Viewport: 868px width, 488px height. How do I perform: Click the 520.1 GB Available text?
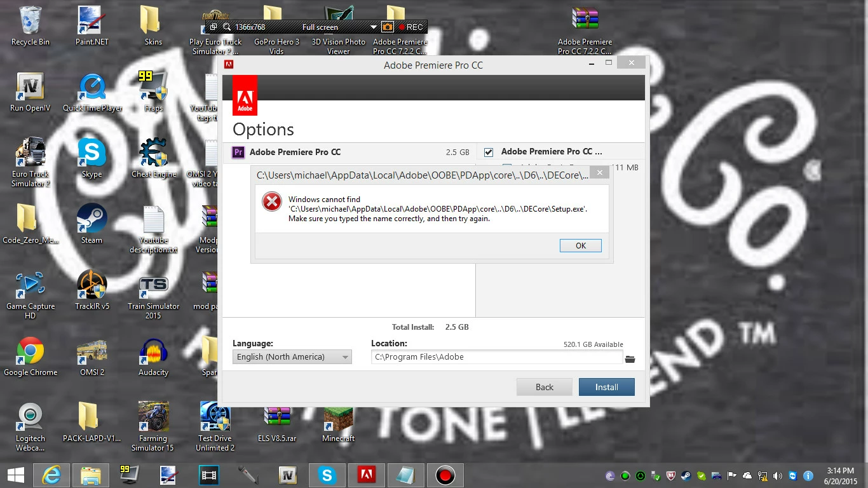click(593, 344)
